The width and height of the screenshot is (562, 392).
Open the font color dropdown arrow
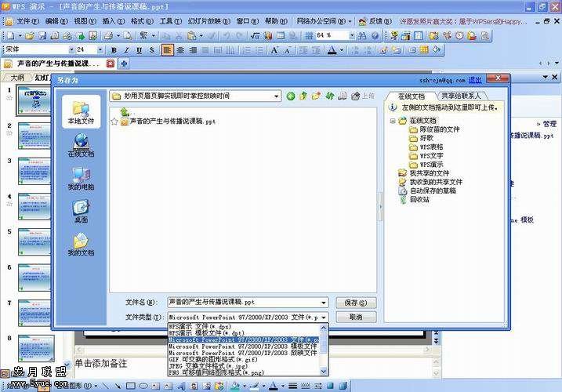pos(342,50)
